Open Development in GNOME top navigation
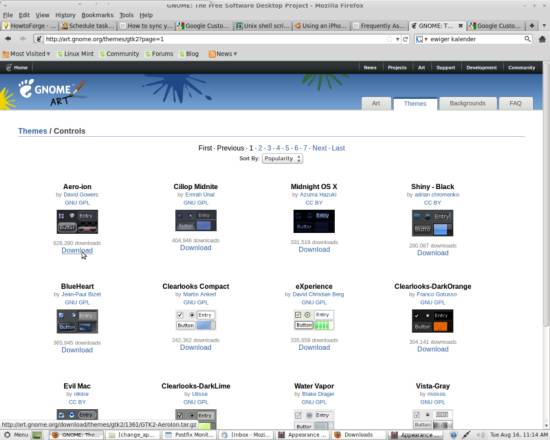 (x=481, y=67)
